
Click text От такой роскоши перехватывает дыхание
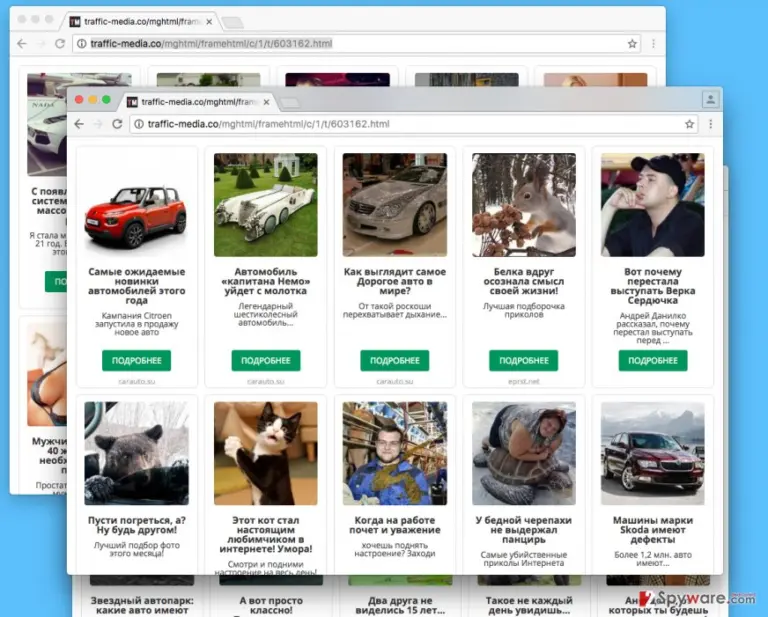(x=395, y=310)
